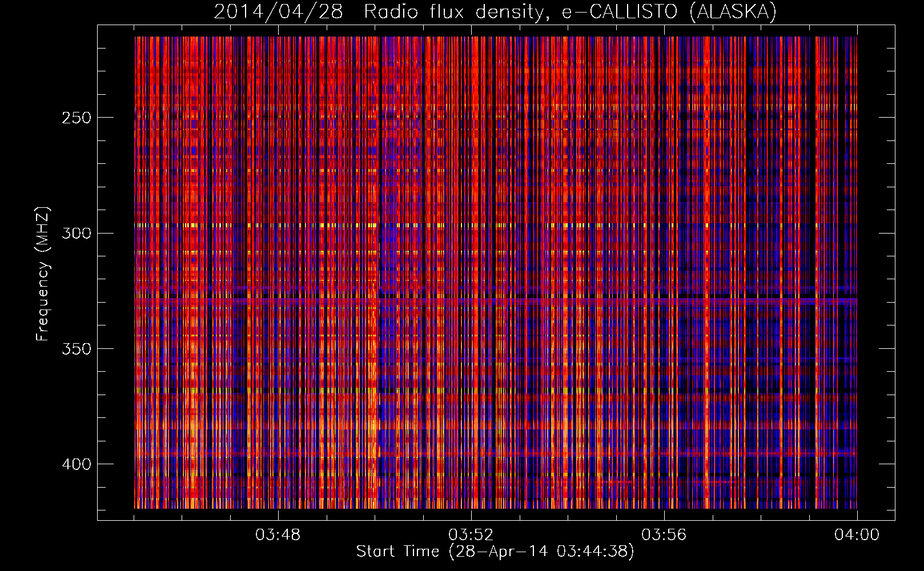Click the 03:56 time tick label
Screen dimensions: 924x571
point(664,535)
